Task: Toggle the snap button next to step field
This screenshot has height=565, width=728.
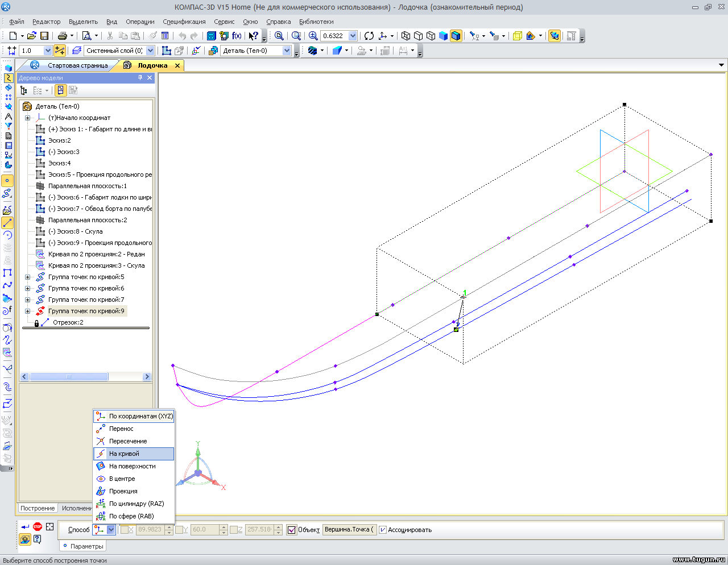Action: 60,51
